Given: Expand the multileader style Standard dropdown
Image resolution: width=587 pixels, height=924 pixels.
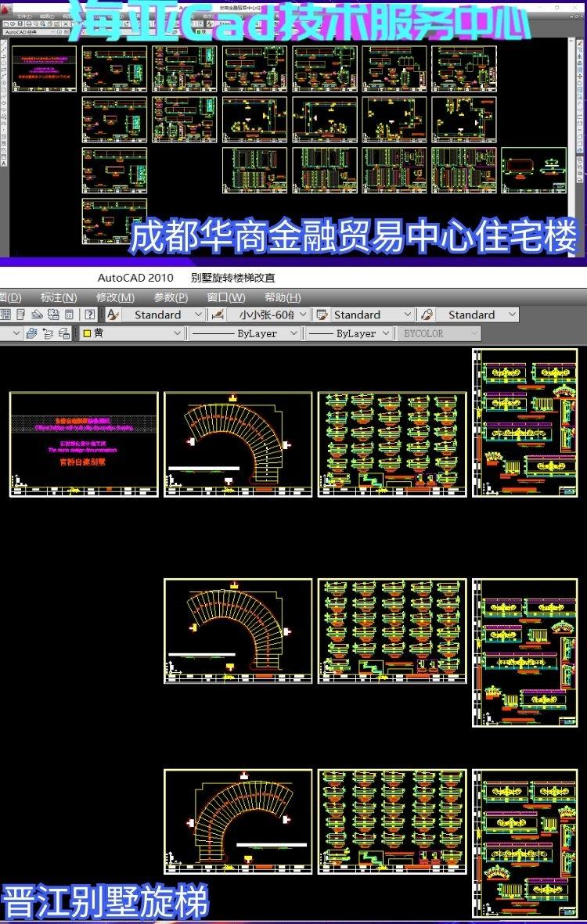Looking at the screenshot, I should click(511, 315).
